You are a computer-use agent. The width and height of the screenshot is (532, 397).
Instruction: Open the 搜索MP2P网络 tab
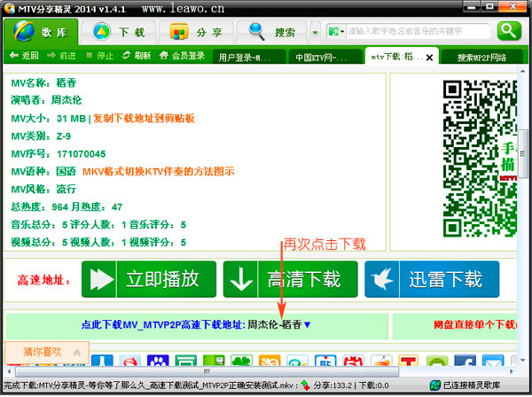pos(482,57)
